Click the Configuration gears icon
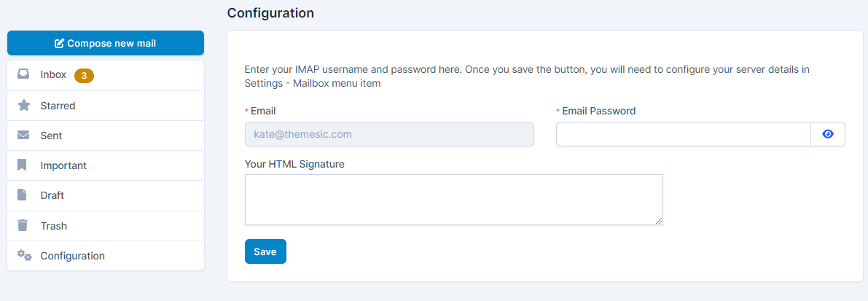 point(24,256)
